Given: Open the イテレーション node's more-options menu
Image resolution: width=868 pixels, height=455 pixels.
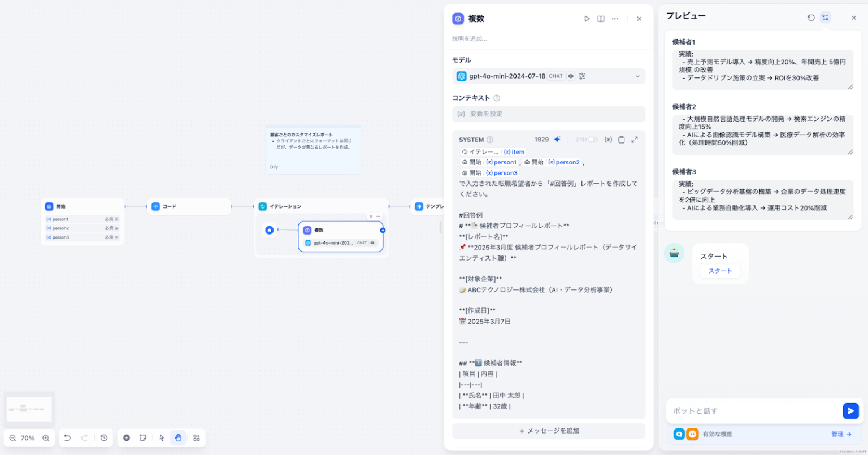Looking at the screenshot, I should tap(377, 216).
